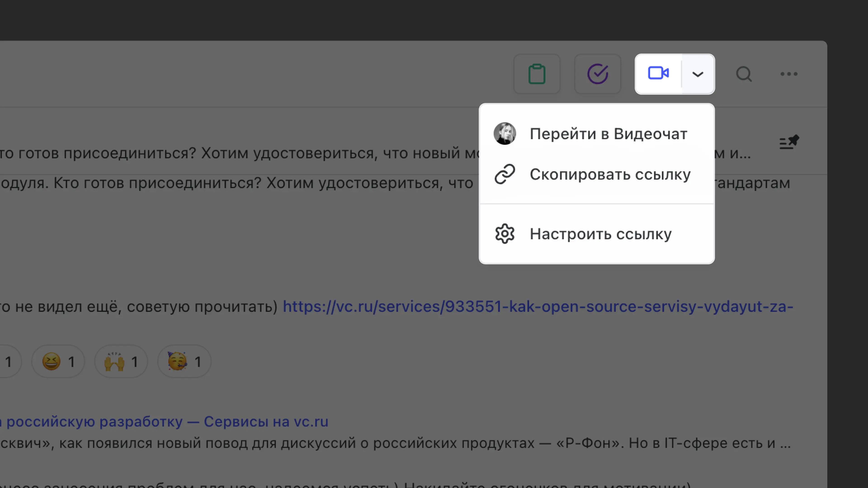
Task: Select Перейти в Видеочат menu item
Action: pyautogui.click(x=608, y=134)
